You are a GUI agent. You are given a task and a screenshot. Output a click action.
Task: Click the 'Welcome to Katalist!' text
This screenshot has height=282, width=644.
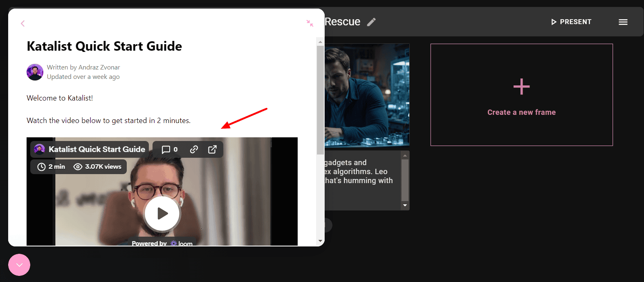point(60,98)
